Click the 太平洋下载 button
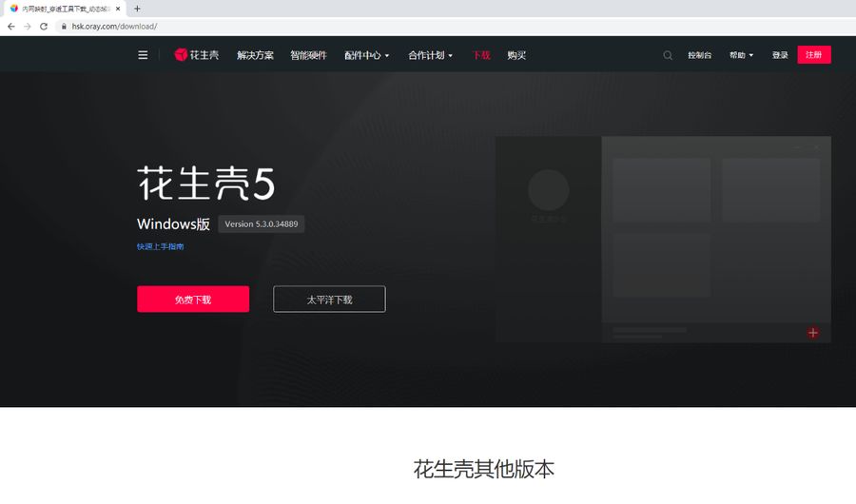 (329, 300)
